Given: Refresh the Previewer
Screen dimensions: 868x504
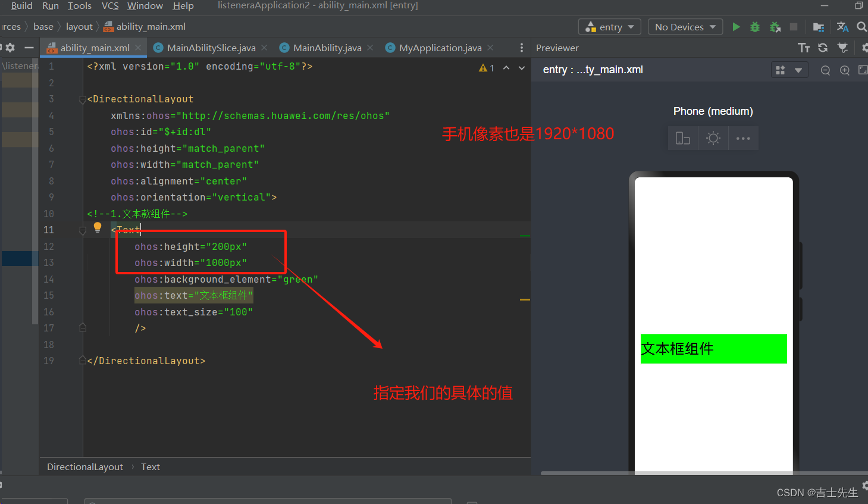Looking at the screenshot, I should pyautogui.click(x=823, y=48).
